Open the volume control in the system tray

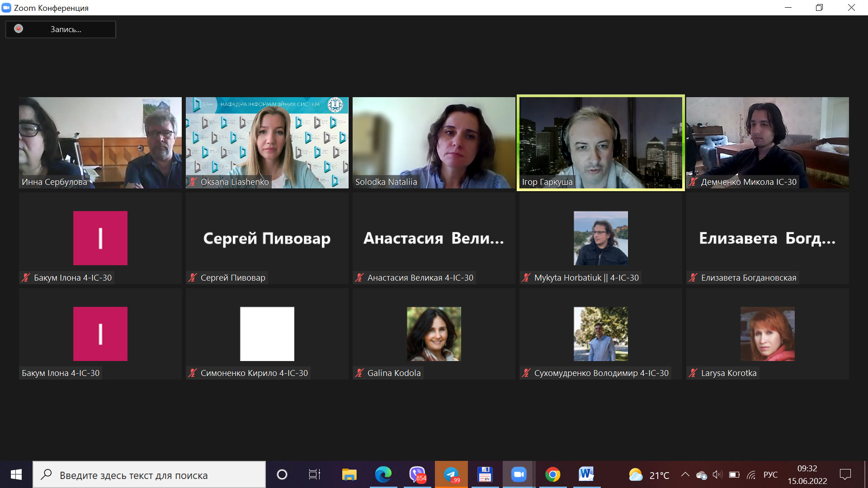[x=717, y=474]
